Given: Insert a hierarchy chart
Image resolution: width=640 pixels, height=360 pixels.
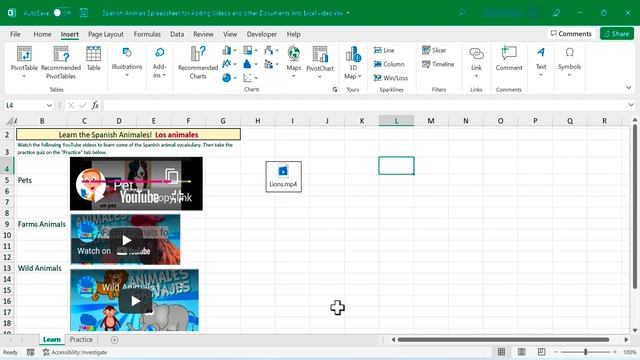Looking at the screenshot, I should 250,50.
